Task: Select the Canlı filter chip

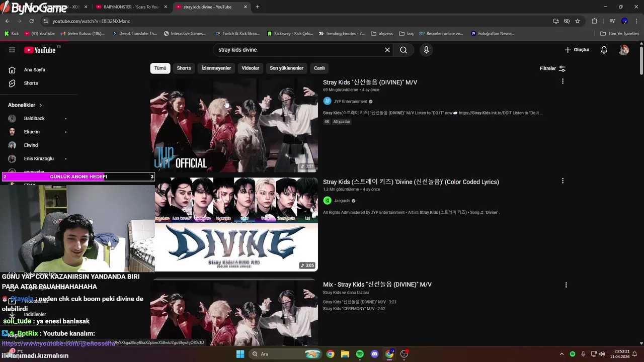Action: click(x=319, y=68)
